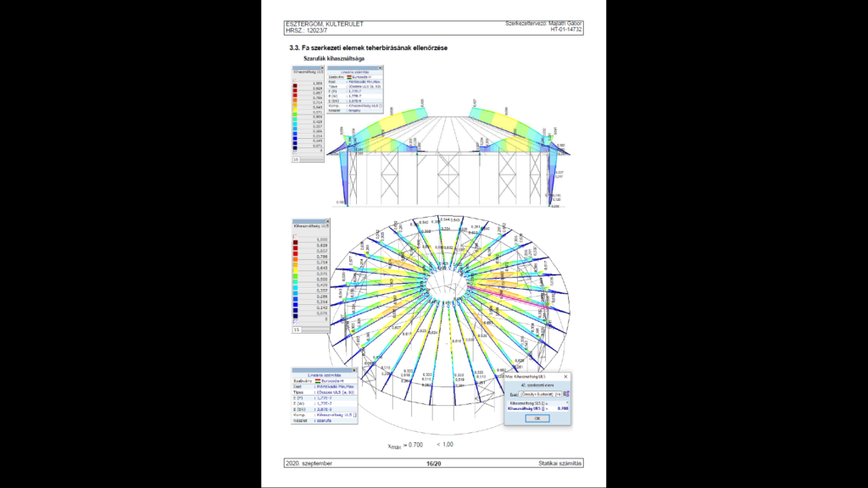Close the legend beside the 3D roof view

pyautogui.click(x=327, y=221)
